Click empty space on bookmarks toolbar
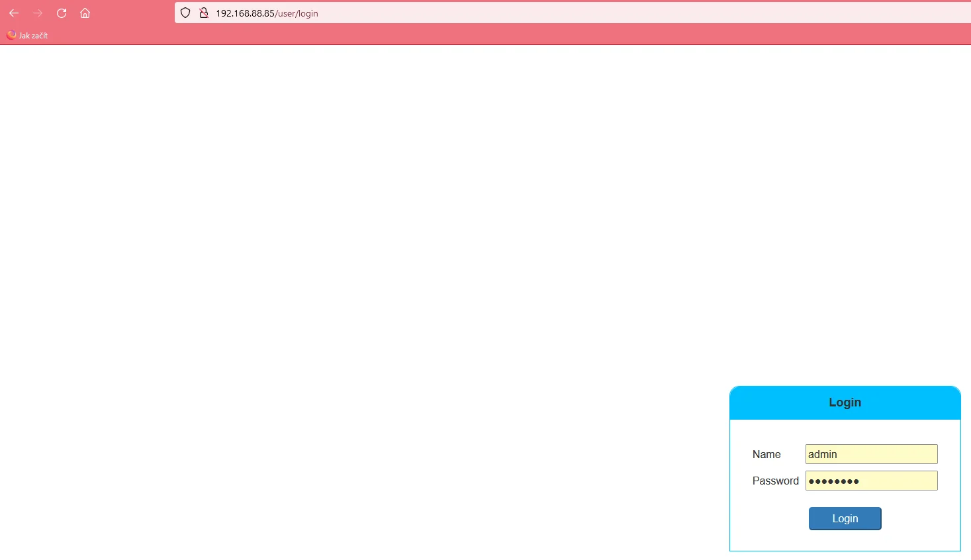 pos(463,36)
